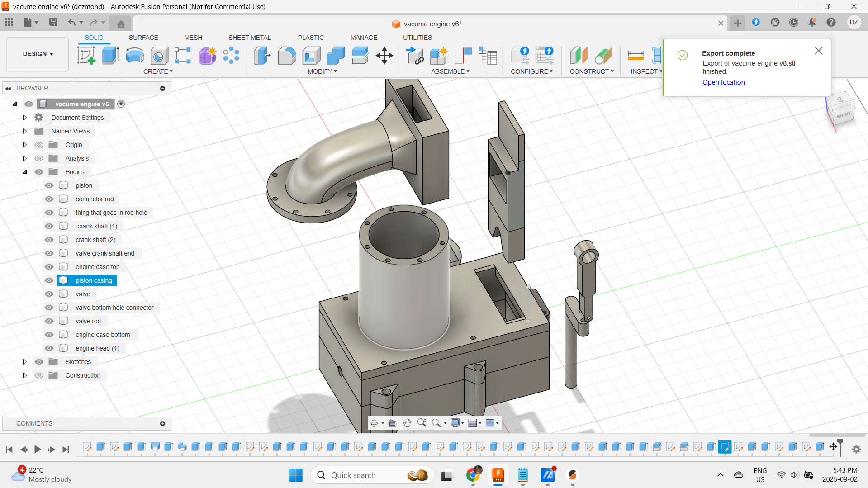Open the DESIGN workspace dropdown
Screen dimensions: 868x488
coord(38,54)
